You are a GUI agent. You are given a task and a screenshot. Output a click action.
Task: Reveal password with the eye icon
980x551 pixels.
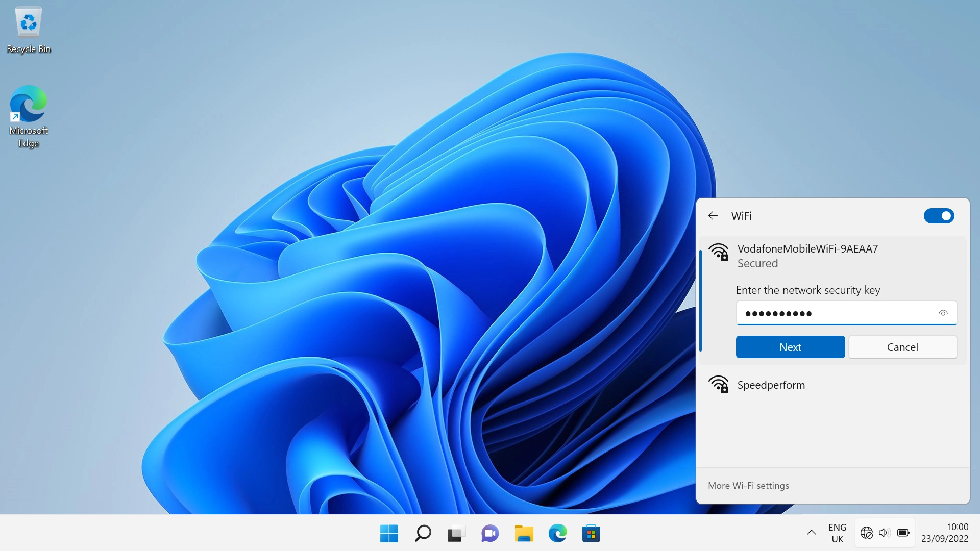pos(943,313)
